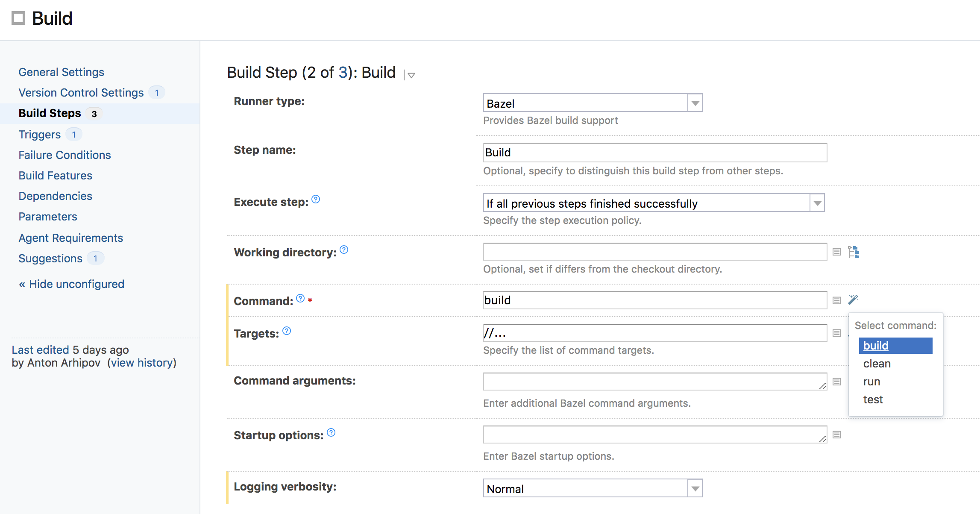
Task: Click the parameter list icon beside Startup options
Action: (836, 434)
